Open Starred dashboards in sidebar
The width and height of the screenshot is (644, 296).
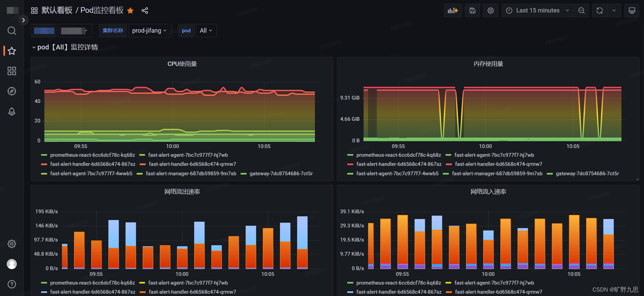[x=12, y=51]
